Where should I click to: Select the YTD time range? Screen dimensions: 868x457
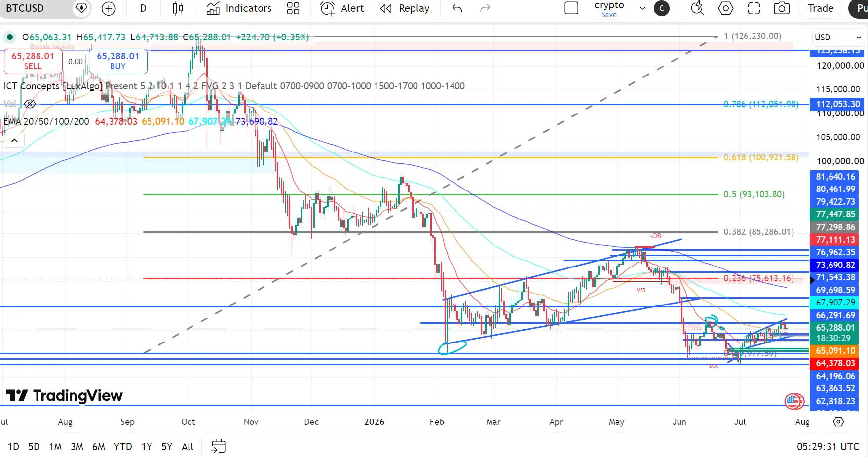click(123, 447)
